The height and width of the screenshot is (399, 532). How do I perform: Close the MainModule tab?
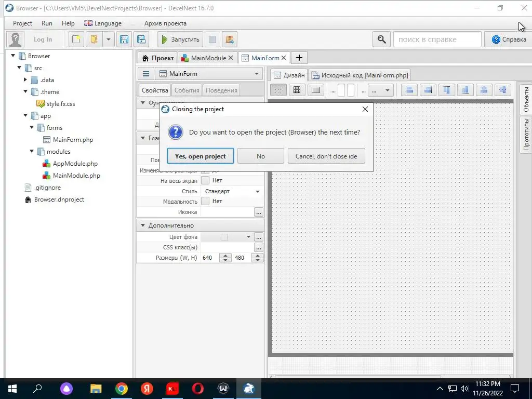pos(231,58)
